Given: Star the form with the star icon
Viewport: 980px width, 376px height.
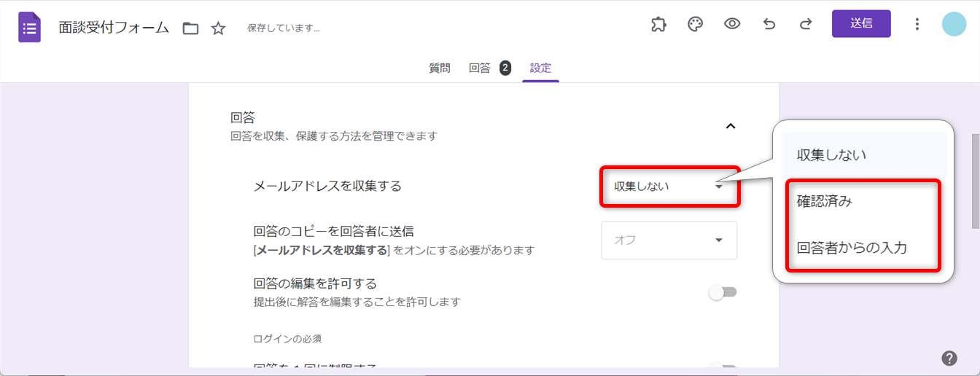Looking at the screenshot, I should click(x=218, y=28).
